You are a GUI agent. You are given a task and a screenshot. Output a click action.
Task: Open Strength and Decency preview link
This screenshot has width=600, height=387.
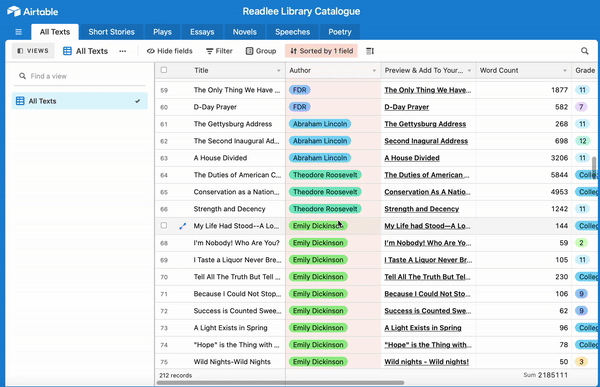pyautogui.click(x=421, y=209)
